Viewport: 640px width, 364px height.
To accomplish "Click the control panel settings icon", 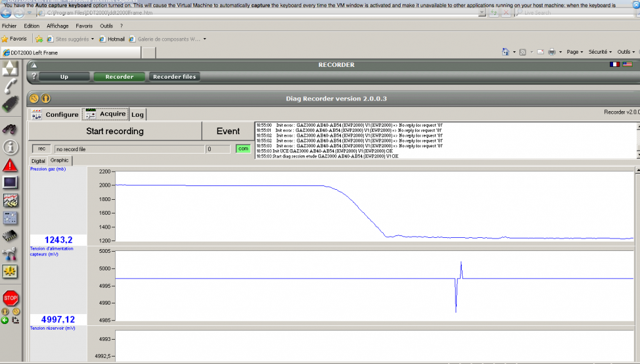I will pyautogui.click(x=10, y=218).
